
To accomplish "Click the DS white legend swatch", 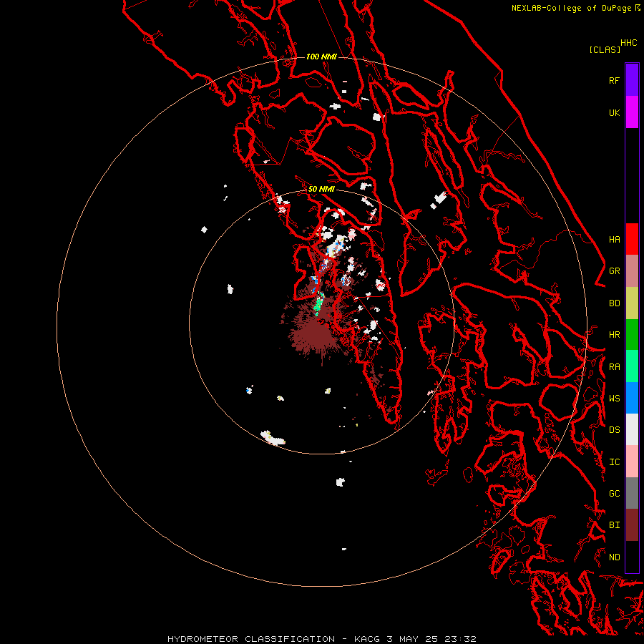I will coord(632,429).
